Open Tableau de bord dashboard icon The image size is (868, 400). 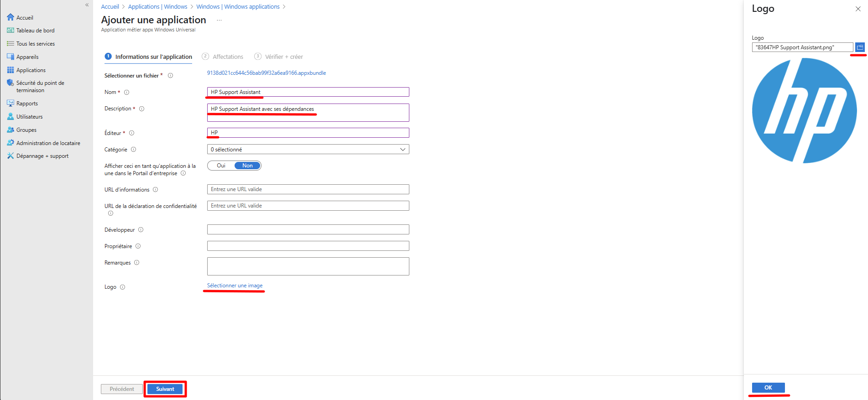10,31
